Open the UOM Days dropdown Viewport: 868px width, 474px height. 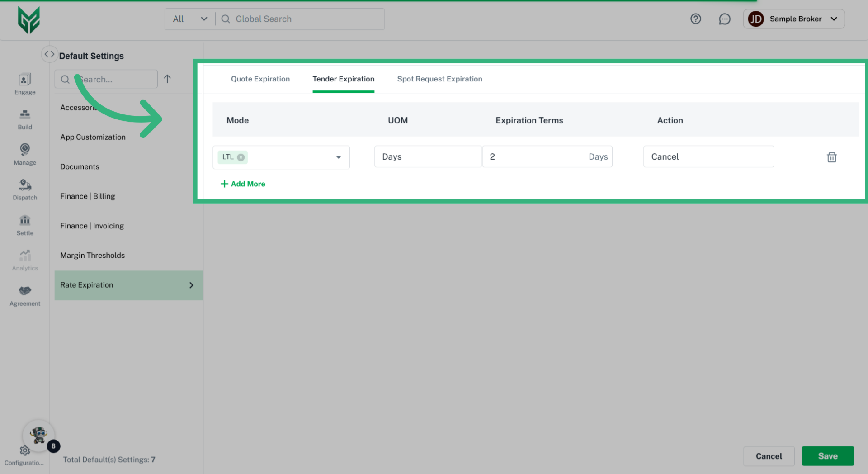428,156
